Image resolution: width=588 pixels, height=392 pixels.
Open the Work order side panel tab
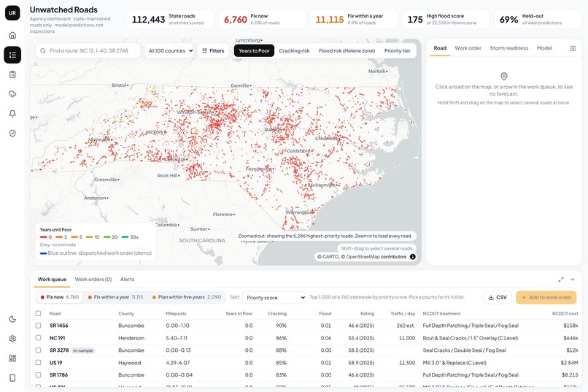pos(468,48)
